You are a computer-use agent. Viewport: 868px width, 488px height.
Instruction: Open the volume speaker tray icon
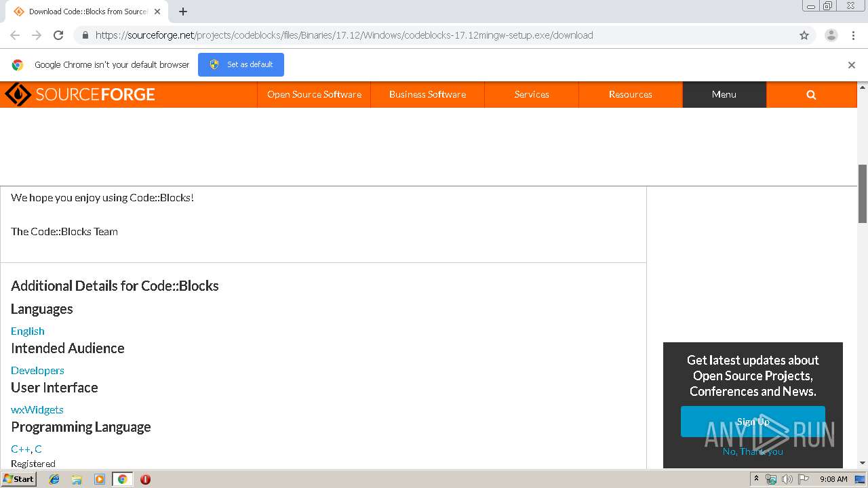pos(787,479)
